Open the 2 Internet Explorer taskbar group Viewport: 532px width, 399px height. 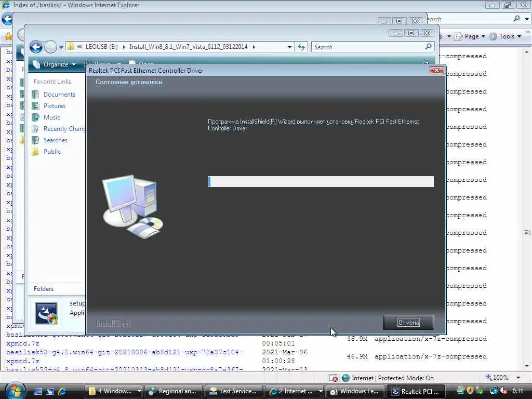click(x=294, y=391)
